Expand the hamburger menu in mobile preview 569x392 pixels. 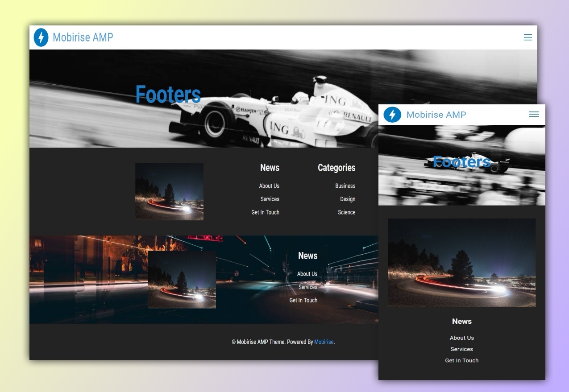pyautogui.click(x=534, y=115)
